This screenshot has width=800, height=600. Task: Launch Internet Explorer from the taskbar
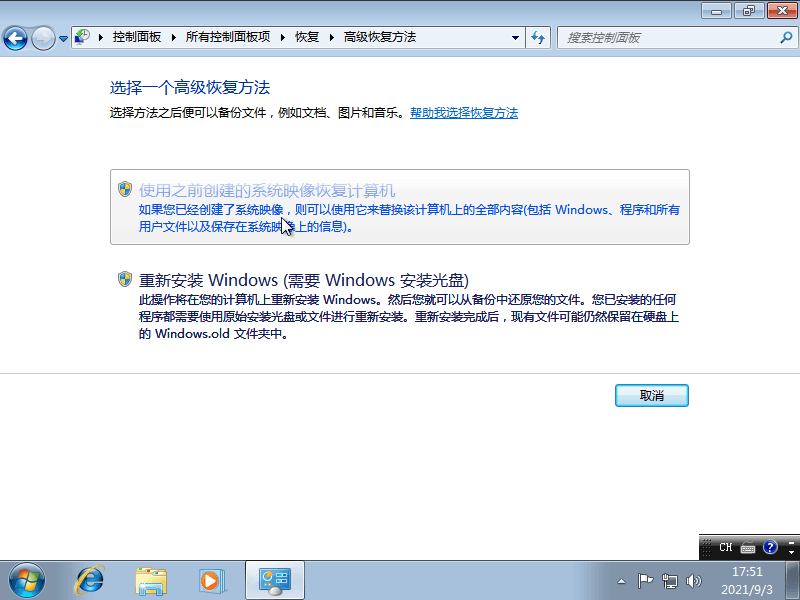point(91,579)
